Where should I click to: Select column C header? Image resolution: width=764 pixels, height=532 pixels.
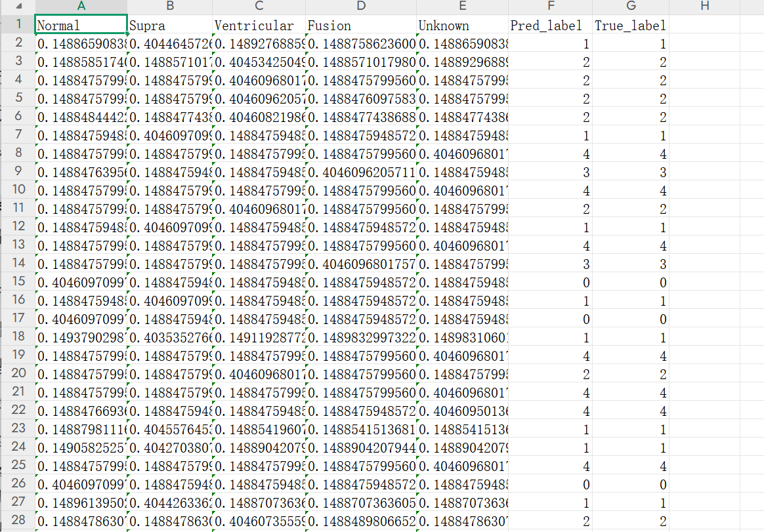(x=259, y=7)
